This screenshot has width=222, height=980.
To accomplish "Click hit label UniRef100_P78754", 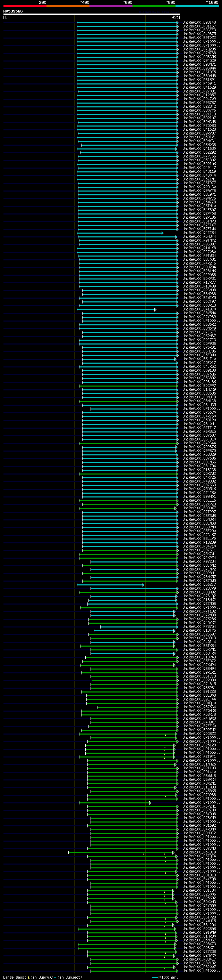I will tap(199, 626).
